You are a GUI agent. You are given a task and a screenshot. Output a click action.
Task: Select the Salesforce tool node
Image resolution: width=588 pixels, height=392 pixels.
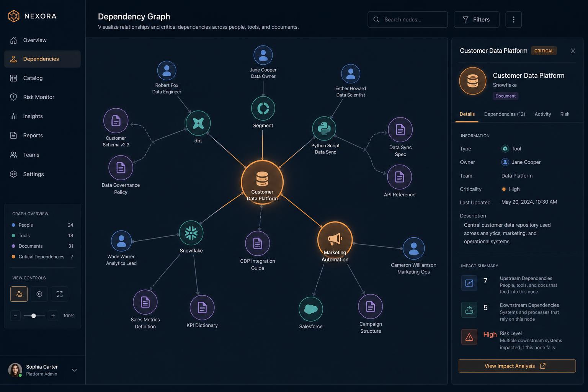click(x=311, y=309)
